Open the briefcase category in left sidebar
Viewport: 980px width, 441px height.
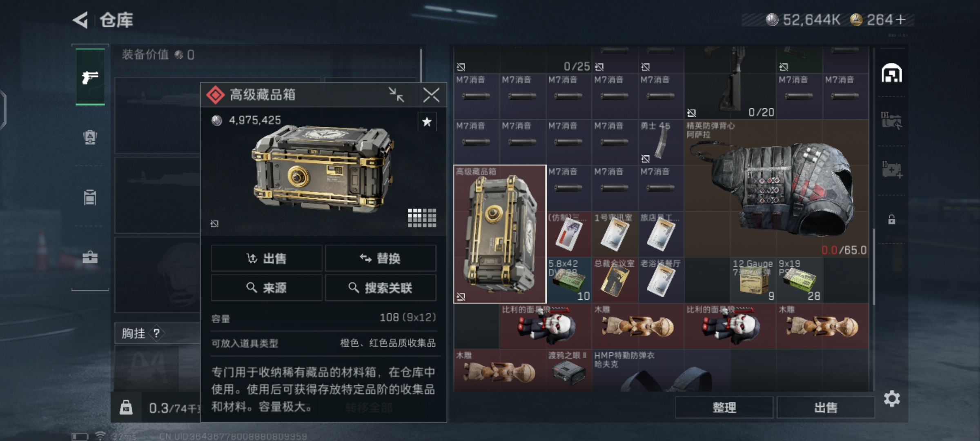[x=90, y=258]
